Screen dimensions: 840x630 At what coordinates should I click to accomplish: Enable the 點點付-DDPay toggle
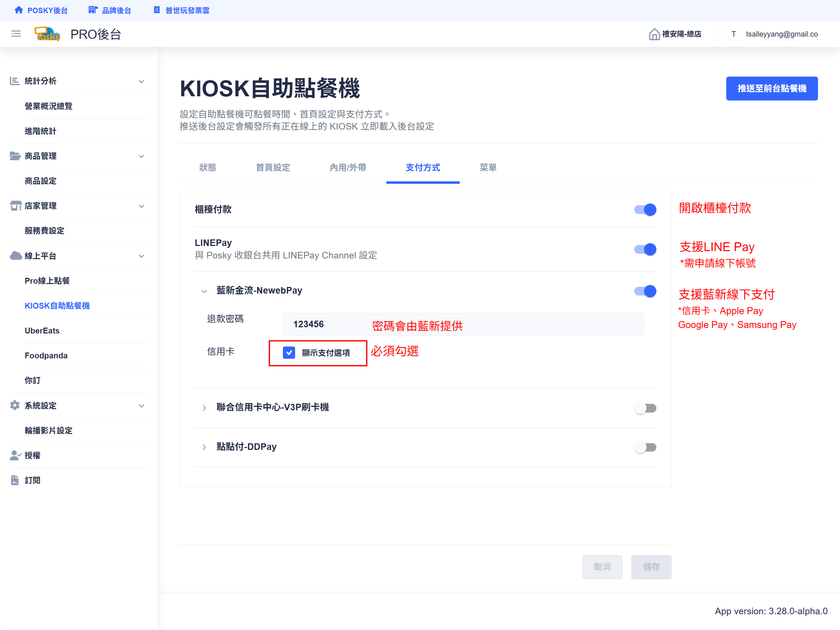pos(645,447)
